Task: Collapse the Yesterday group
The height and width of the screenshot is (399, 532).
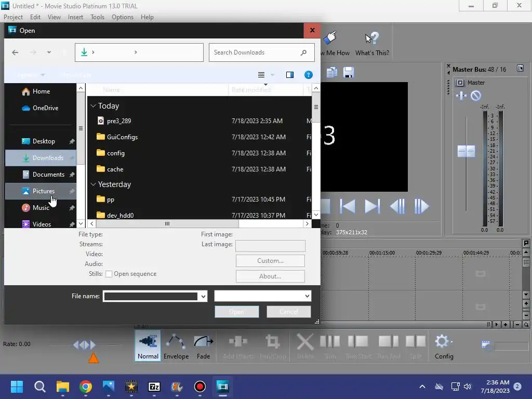Action: click(x=94, y=184)
